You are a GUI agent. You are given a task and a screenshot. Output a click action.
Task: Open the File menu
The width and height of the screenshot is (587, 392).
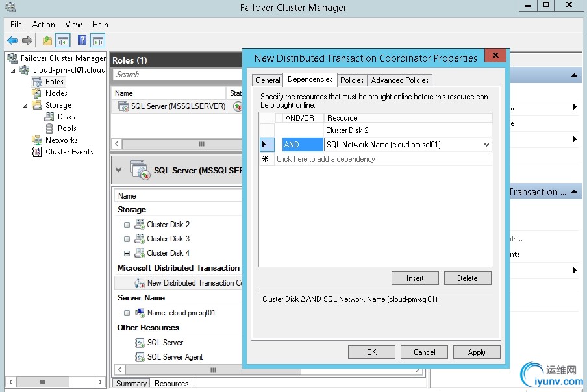click(x=16, y=25)
